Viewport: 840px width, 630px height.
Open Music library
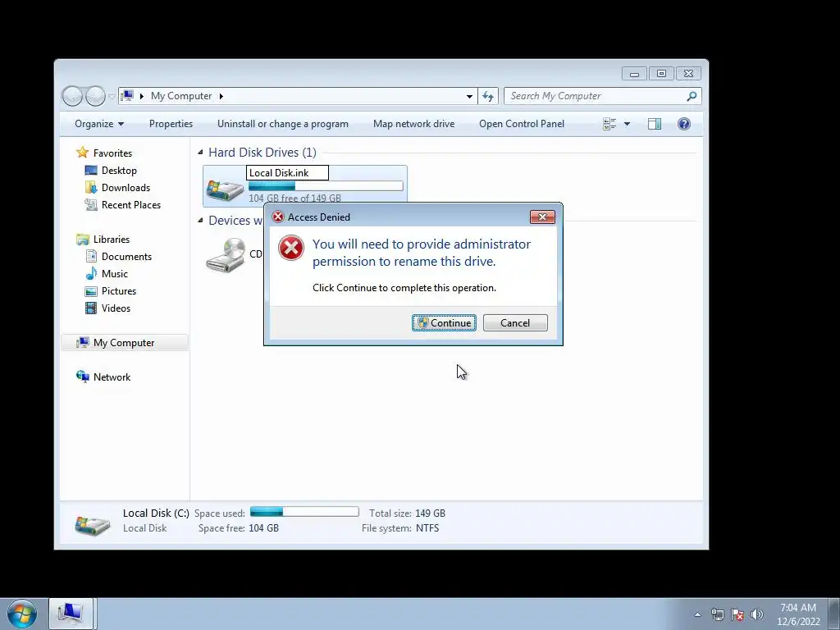[x=115, y=274]
